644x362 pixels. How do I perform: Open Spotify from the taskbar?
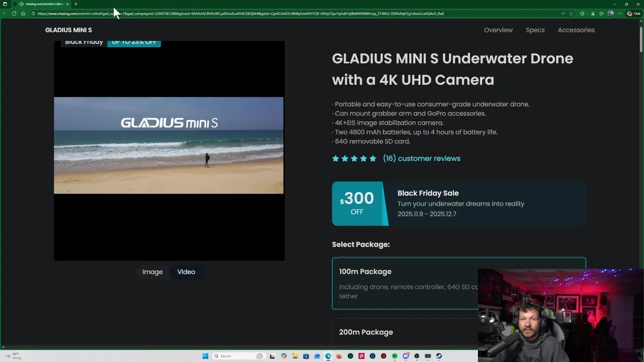(394, 356)
